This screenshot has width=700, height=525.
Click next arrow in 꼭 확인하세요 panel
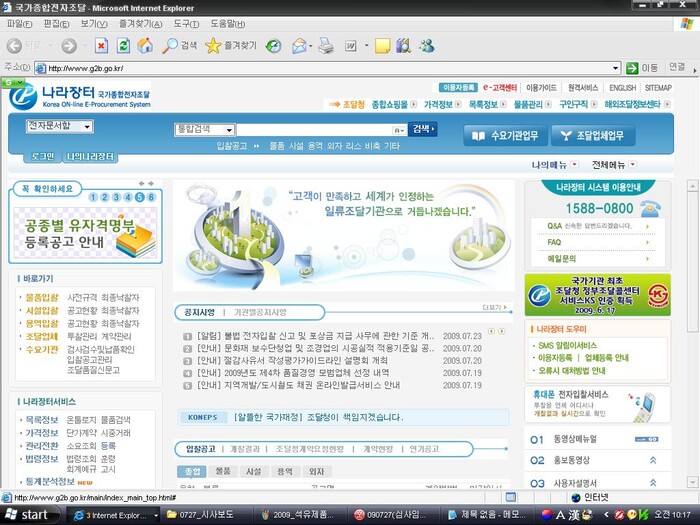150,183
